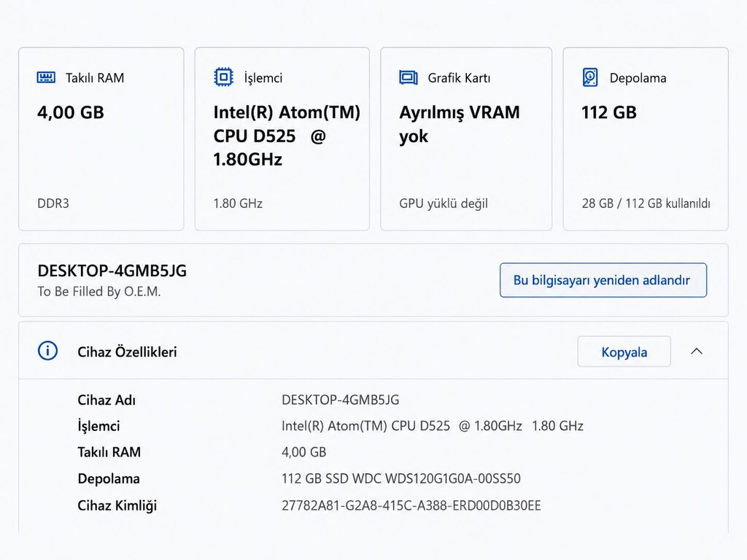Click To Be Filled By O.E.M. text
The image size is (747, 560).
tap(99, 291)
